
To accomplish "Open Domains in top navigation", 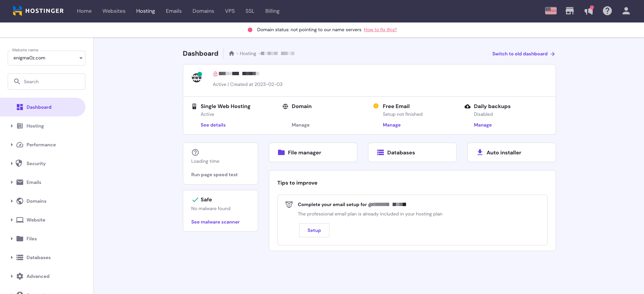I will point(203,11).
